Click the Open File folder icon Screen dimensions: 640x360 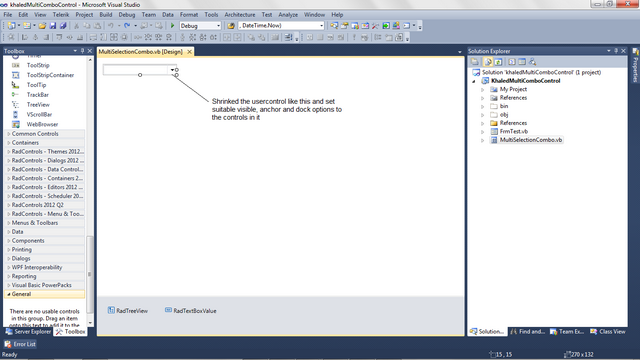[42, 26]
